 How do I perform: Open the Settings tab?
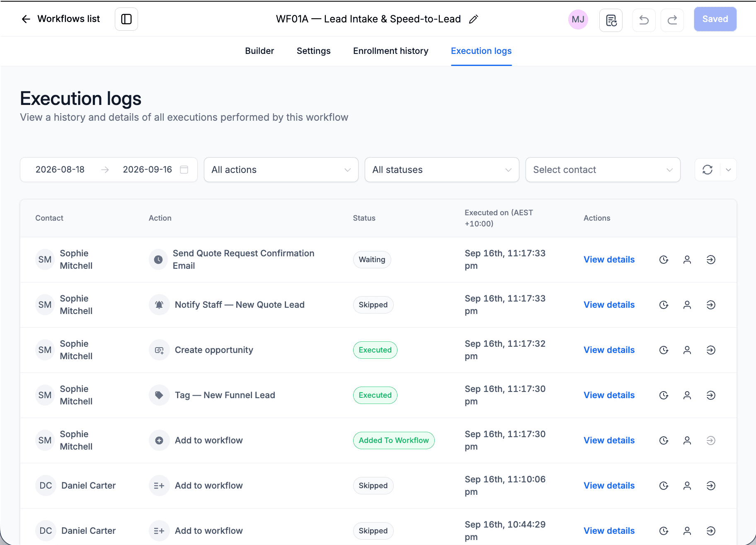[x=313, y=51]
